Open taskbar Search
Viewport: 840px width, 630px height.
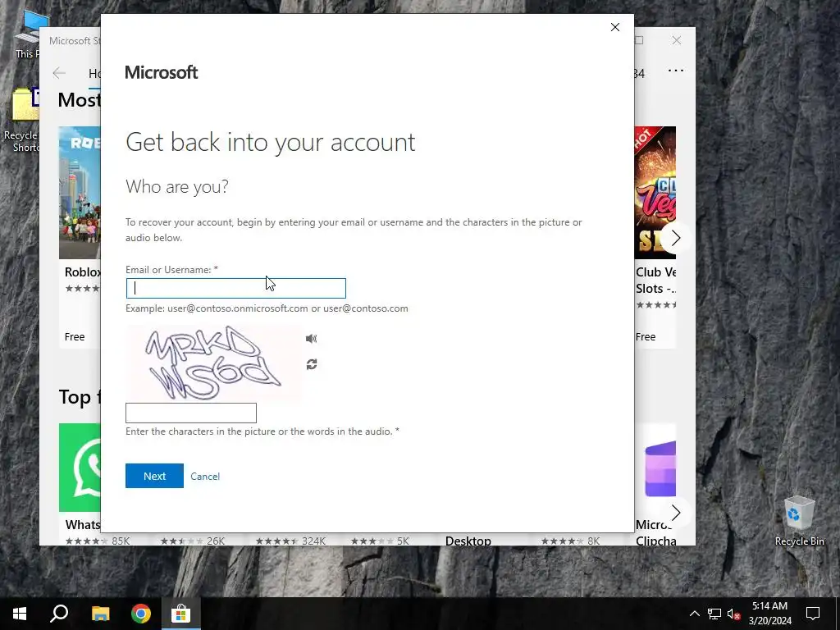pyautogui.click(x=59, y=614)
